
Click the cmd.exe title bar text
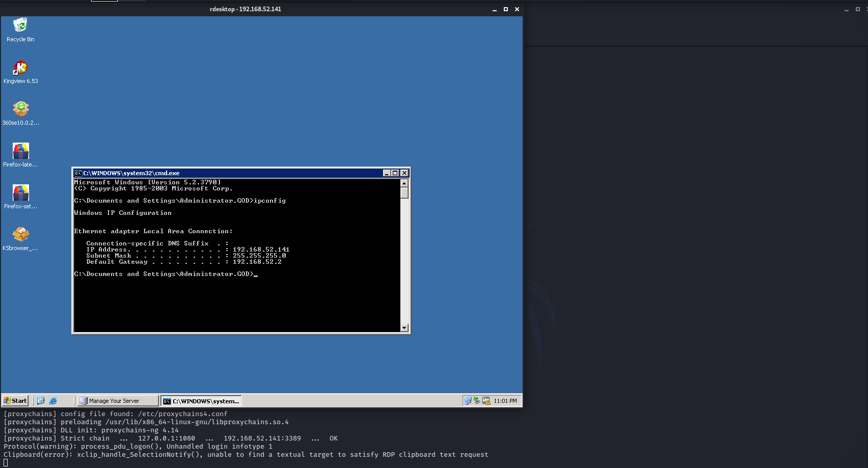point(131,173)
